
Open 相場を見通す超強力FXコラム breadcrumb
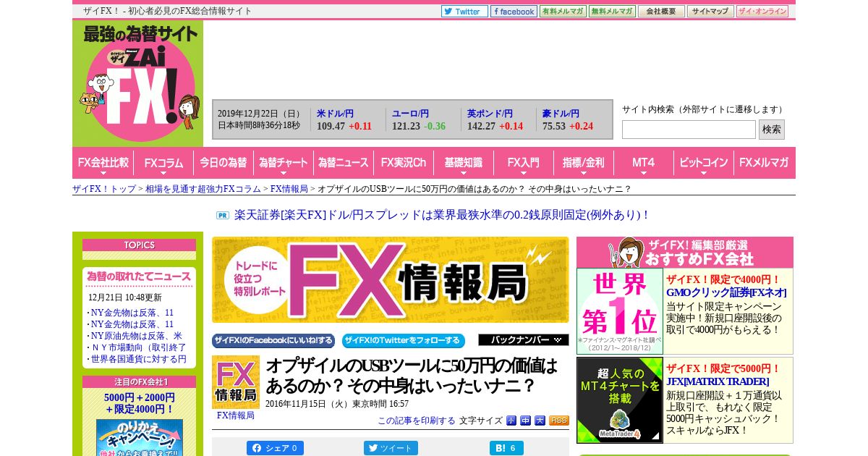pos(203,189)
